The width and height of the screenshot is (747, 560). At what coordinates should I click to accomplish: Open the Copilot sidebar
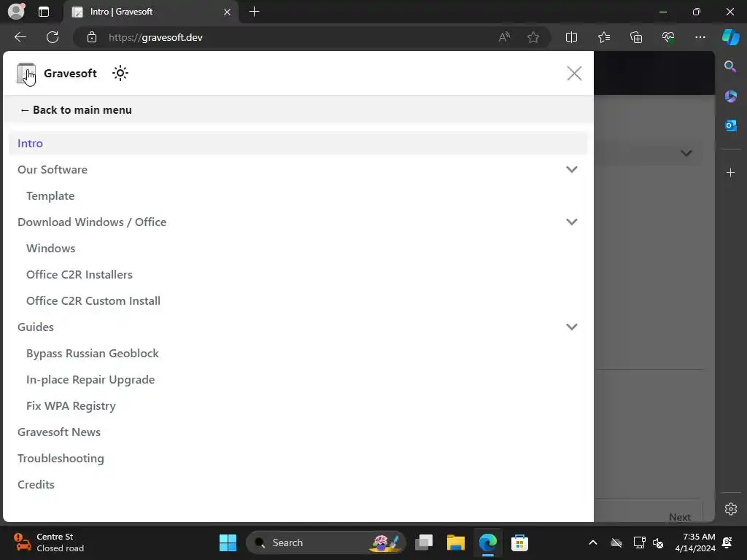(731, 37)
